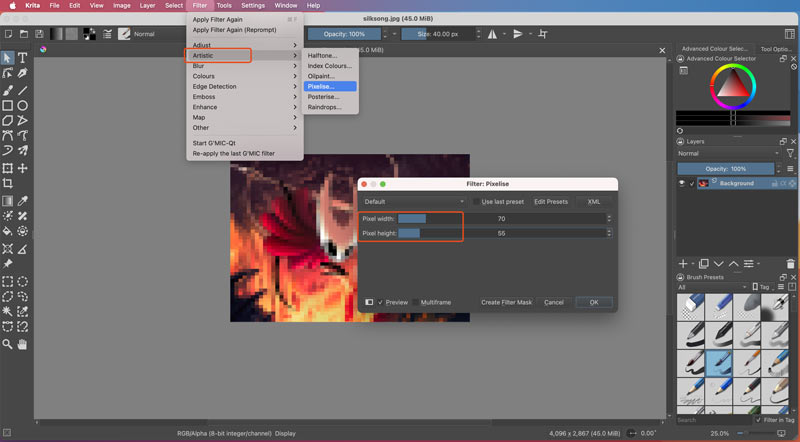The height and width of the screenshot is (442, 800).
Task: Select the Polygon tool
Action: click(7, 120)
